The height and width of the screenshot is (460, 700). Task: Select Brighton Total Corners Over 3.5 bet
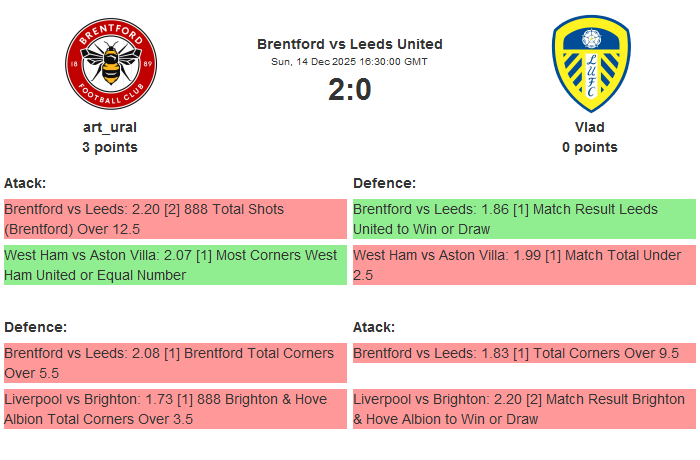pos(175,409)
